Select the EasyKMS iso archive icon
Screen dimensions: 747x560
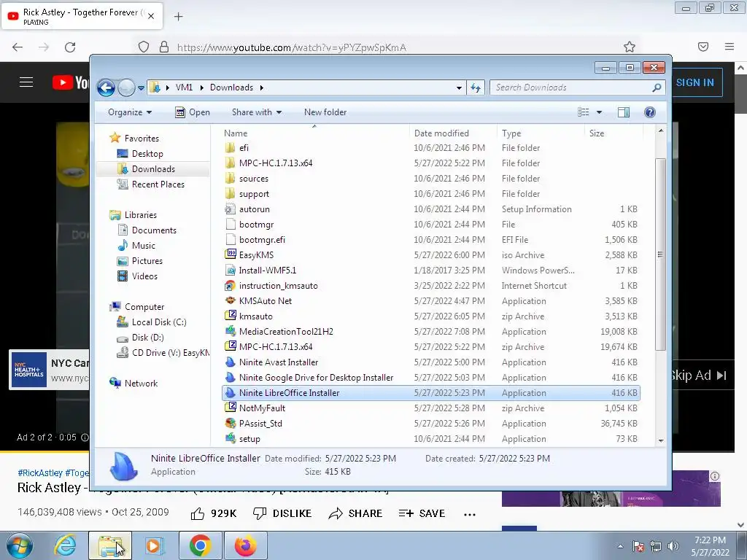pos(231,254)
